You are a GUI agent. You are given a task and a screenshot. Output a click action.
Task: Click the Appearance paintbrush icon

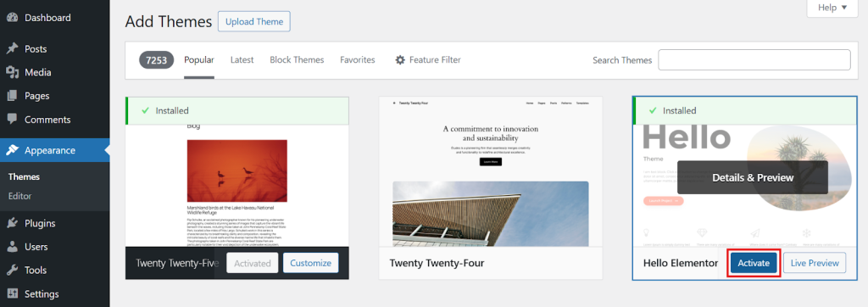coord(12,150)
